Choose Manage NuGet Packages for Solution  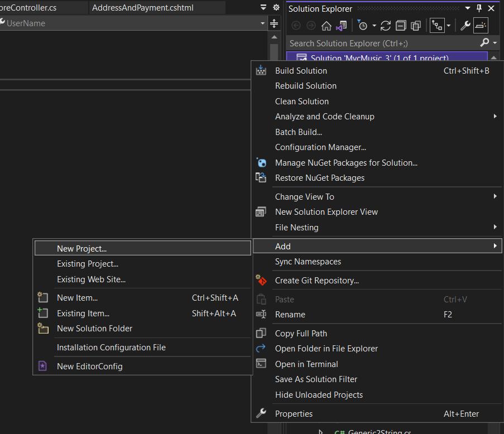[346, 163]
